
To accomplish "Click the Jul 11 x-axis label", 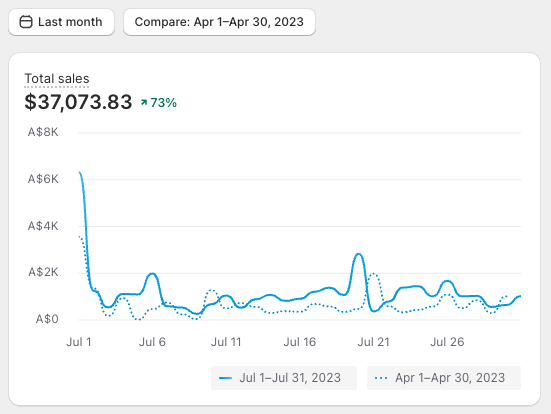I will [x=226, y=342].
